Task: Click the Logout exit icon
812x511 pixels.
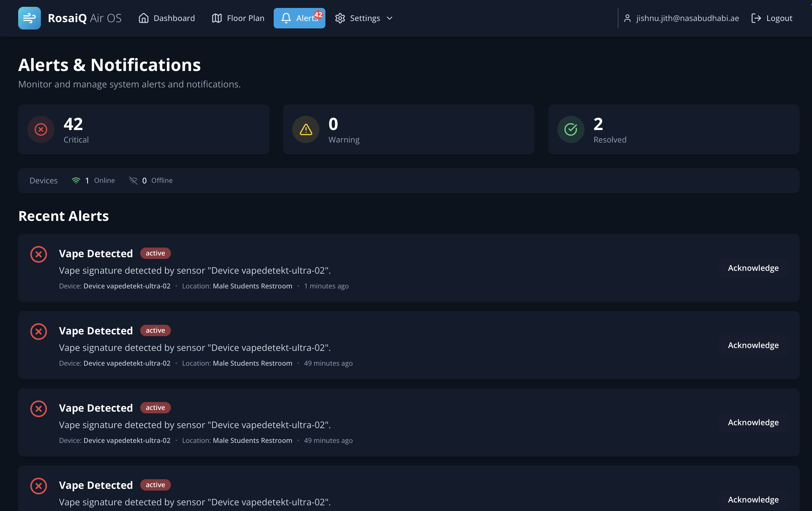Action: click(756, 18)
